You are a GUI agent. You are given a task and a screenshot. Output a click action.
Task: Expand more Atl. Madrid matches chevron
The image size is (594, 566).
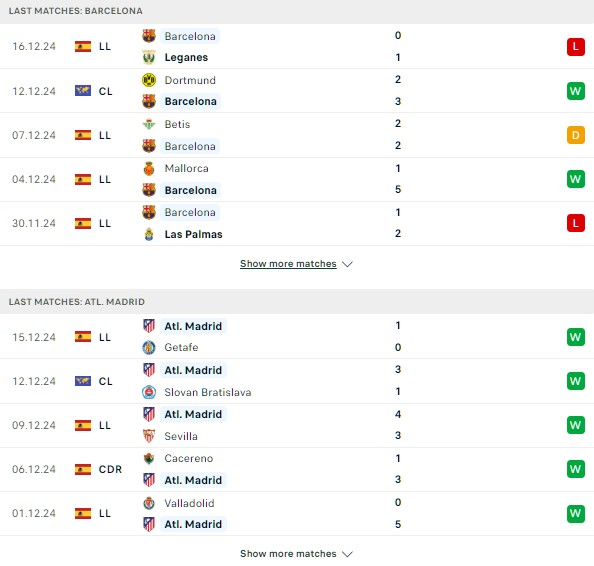pos(347,554)
